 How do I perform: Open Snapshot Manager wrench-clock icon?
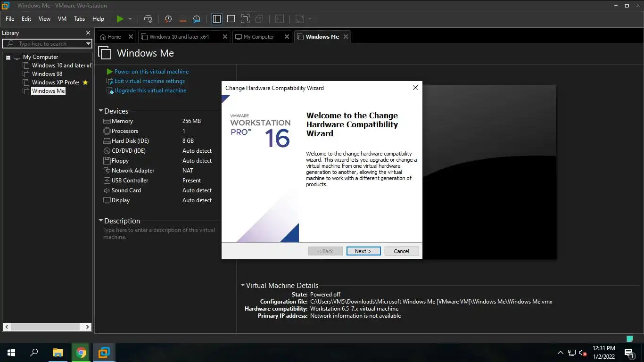[197, 19]
